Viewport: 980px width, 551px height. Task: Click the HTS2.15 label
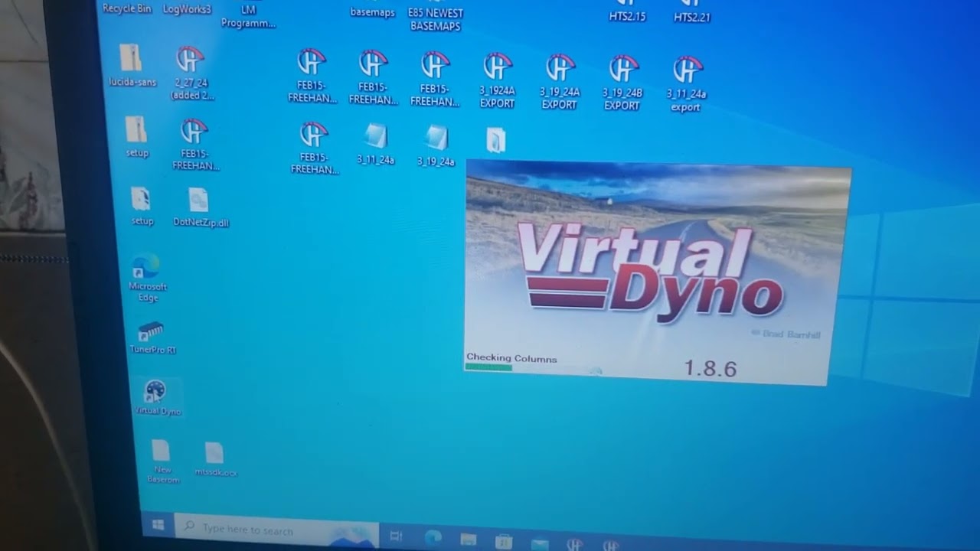coord(628,16)
